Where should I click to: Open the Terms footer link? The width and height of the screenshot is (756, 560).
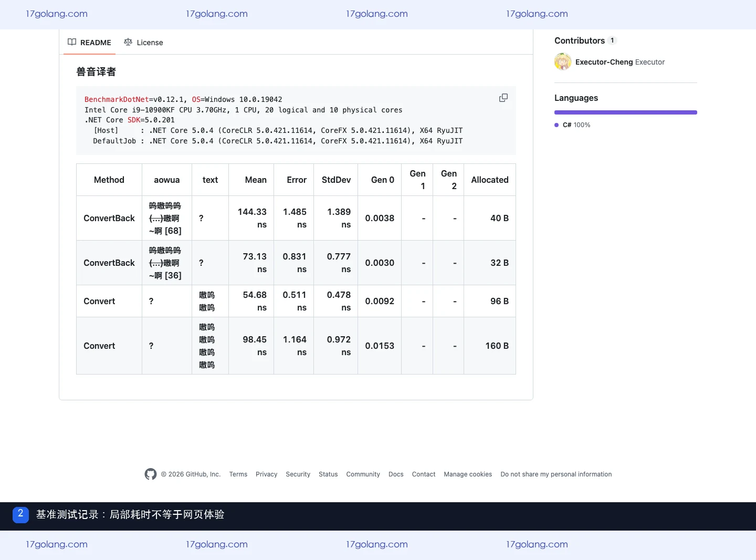click(x=238, y=474)
